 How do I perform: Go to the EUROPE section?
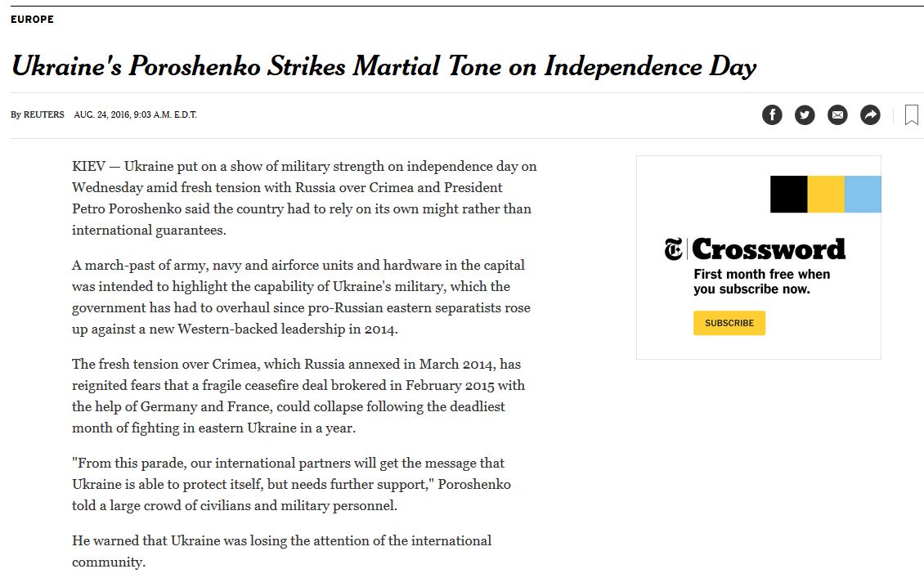(x=32, y=20)
